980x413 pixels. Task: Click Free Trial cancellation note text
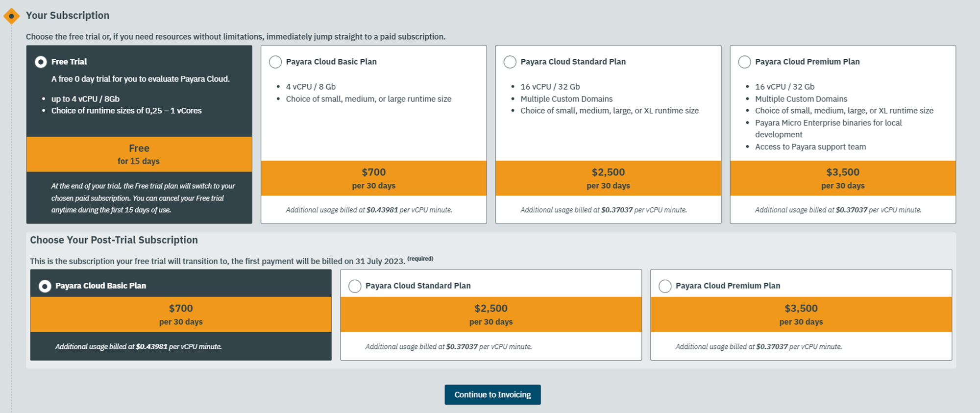coord(143,198)
